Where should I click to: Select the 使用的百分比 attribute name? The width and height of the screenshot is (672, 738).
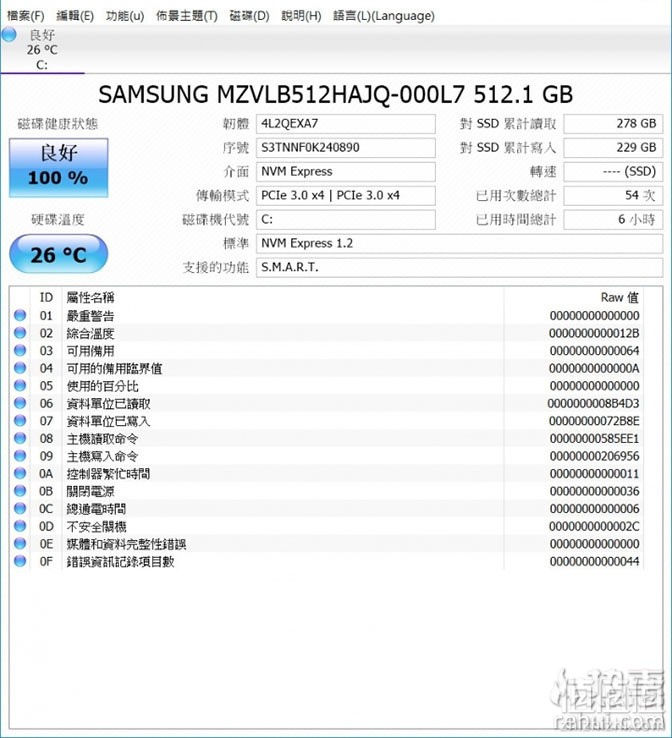coord(103,386)
